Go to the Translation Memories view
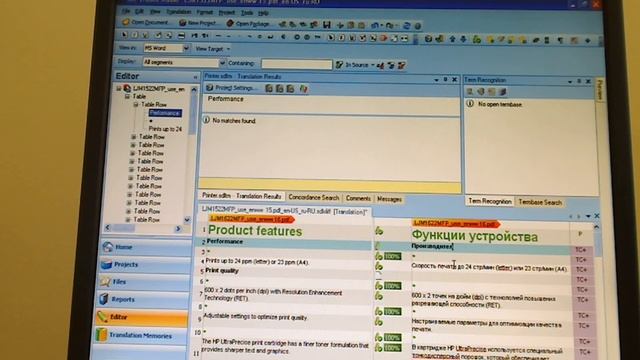 point(141,336)
